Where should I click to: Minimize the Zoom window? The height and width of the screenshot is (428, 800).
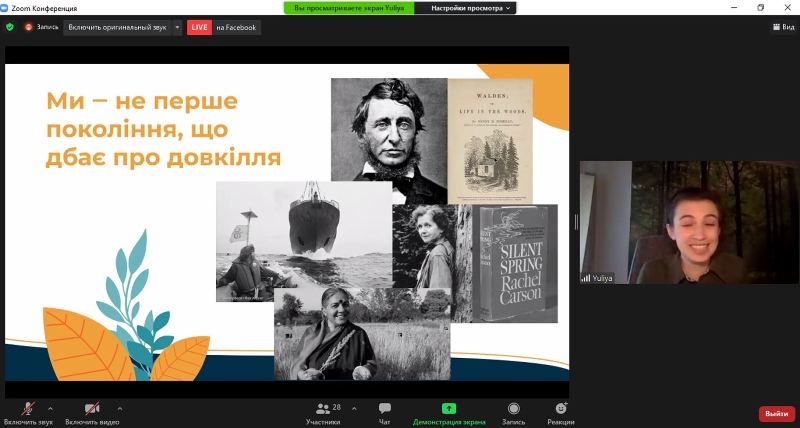pos(734,8)
